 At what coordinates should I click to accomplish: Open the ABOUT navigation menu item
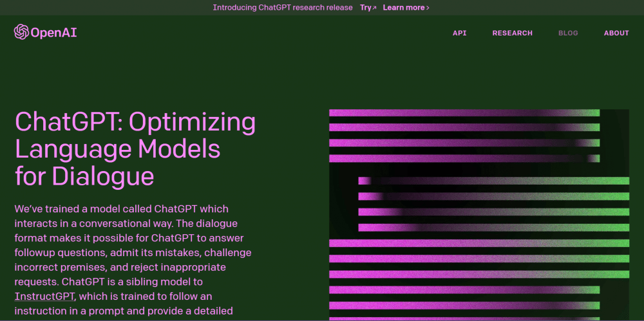(616, 33)
